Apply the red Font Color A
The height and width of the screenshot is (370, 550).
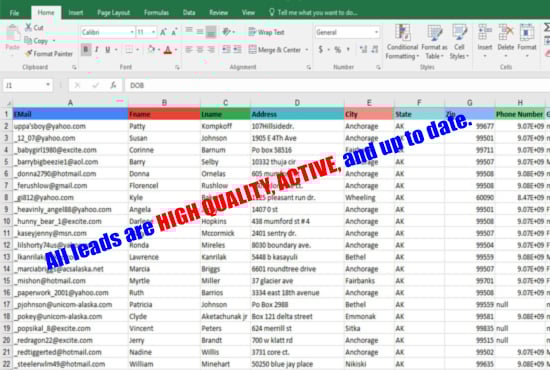pos(168,50)
